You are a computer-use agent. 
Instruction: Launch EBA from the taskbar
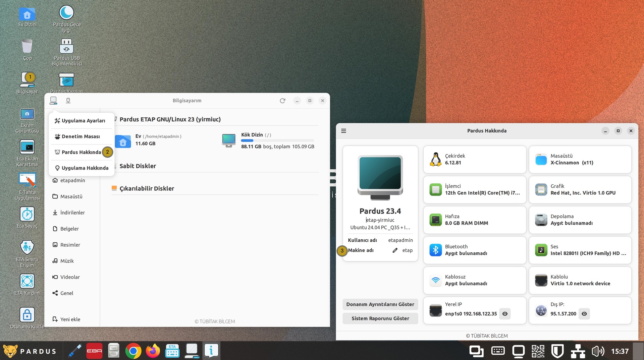coord(95,351)
